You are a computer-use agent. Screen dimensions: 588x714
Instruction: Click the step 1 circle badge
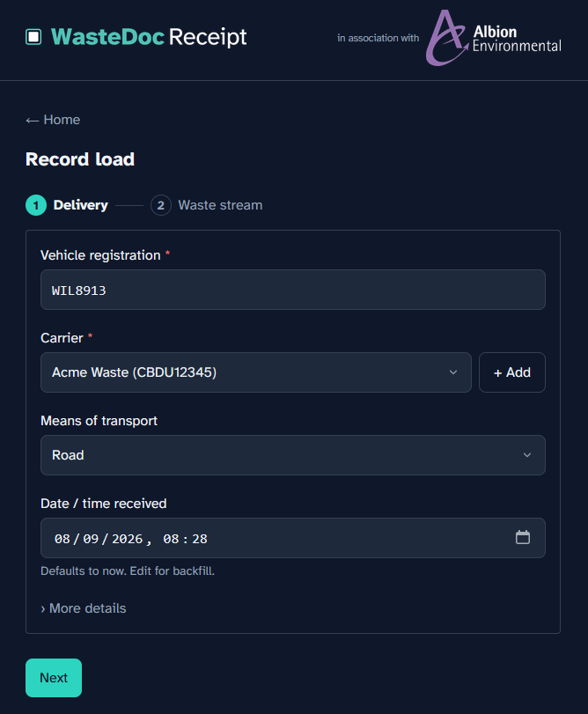[x=36, y=205]
